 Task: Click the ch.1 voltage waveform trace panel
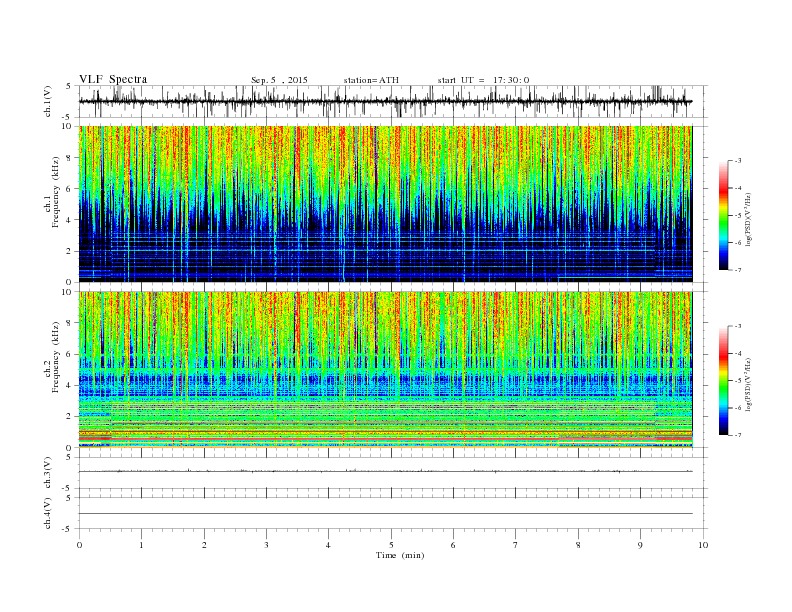click(393, 101)
